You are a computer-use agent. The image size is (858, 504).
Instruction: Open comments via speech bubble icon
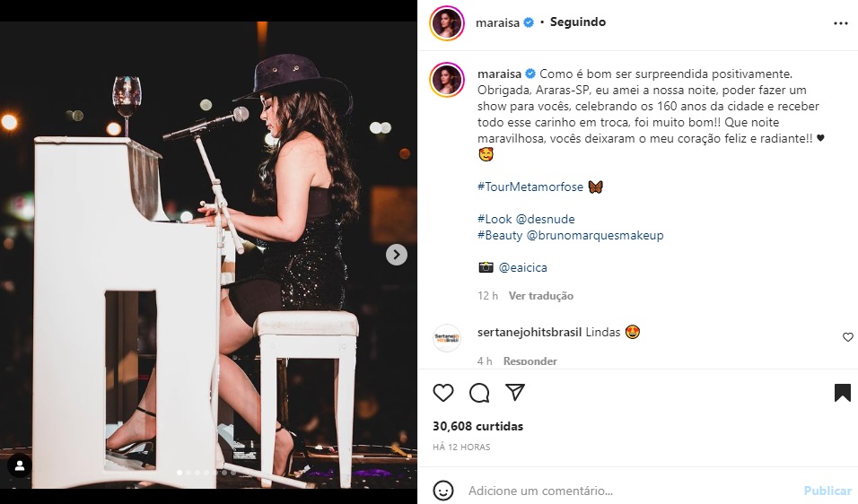click(479, 393)
